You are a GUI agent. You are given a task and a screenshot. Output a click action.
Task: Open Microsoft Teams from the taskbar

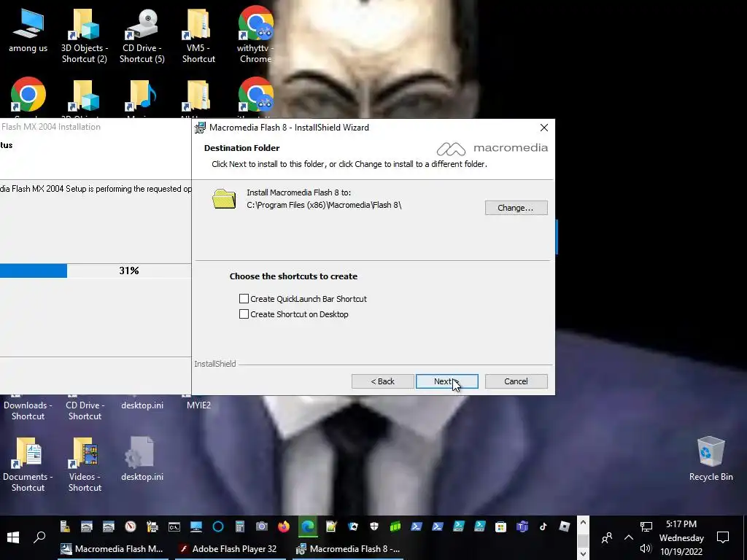coord(522,526)
